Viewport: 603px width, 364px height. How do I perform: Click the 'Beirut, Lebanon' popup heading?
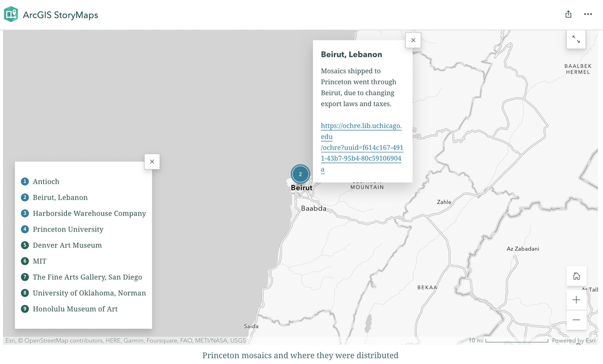coord(352,54)
